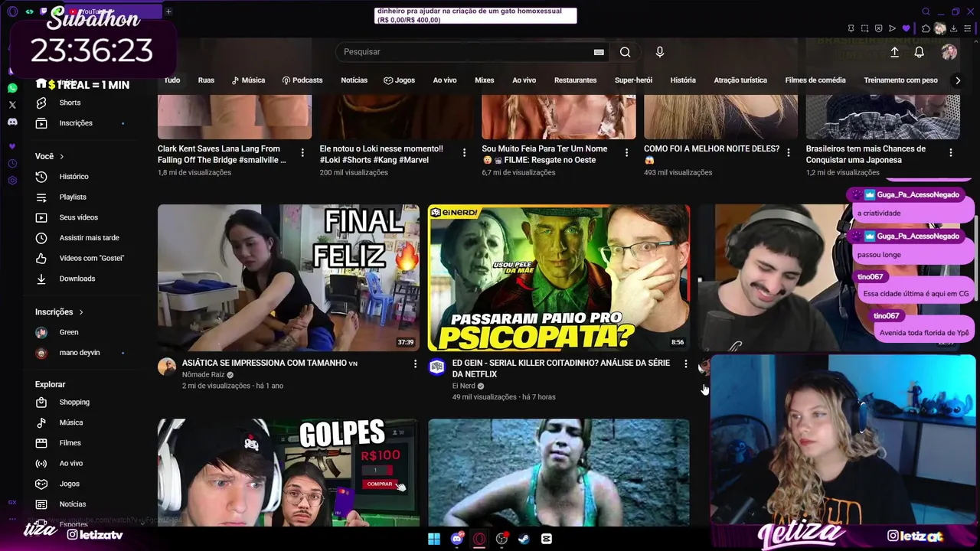Open the browser extensions cube icon
The height and width of the screenshot is (551, 980).
pyautogui.click(x=926, y=28)
